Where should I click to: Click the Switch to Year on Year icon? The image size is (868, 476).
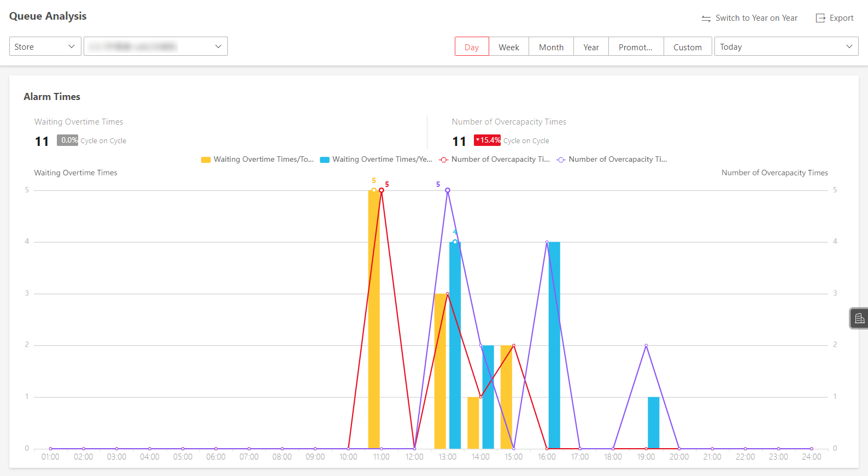pyautogui.click(x=706, y=19)
